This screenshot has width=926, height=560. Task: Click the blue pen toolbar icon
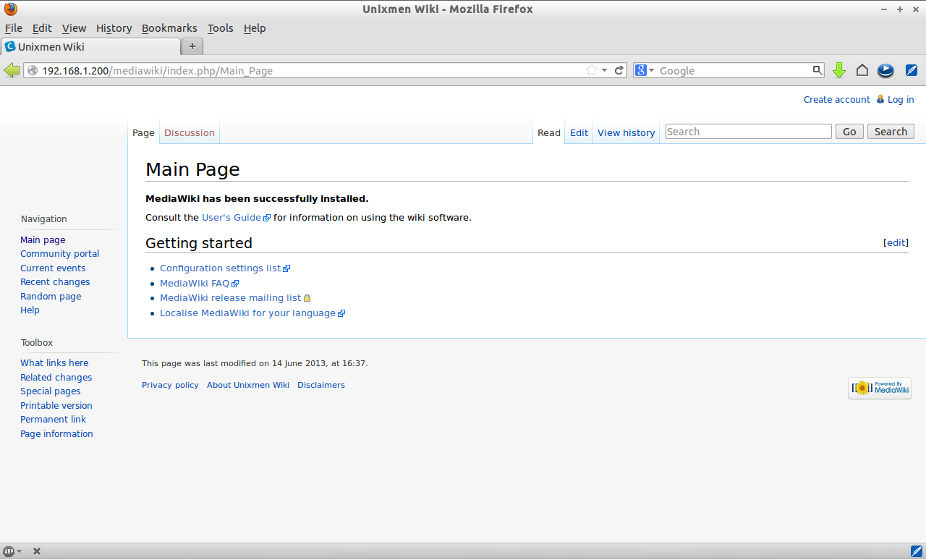click(x=912, y=70)
